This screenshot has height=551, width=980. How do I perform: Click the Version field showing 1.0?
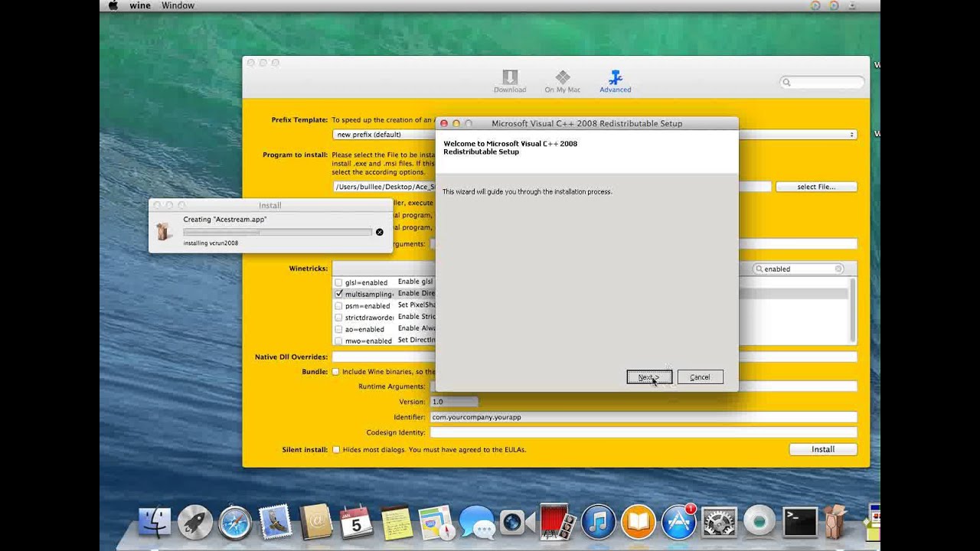[454, 402]
